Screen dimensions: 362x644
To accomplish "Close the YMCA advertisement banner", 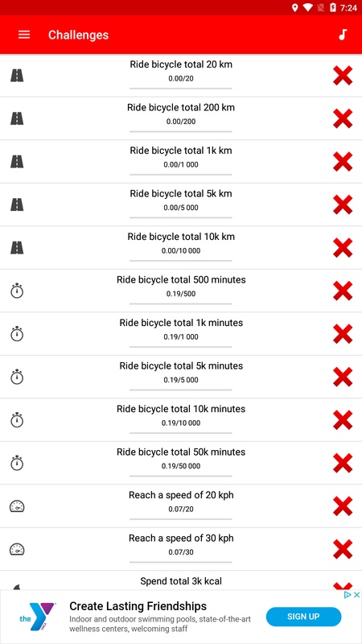I will [x=356, y=595].
